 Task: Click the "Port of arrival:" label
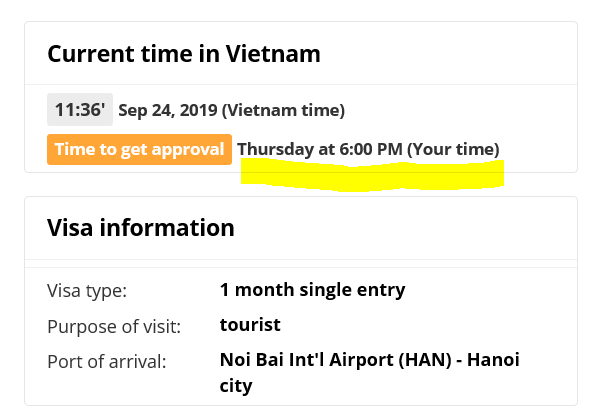106,360
